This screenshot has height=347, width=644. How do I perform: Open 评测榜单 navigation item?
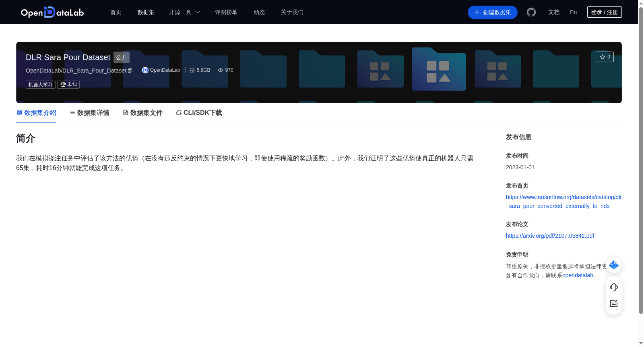click(x=226, y=12)
